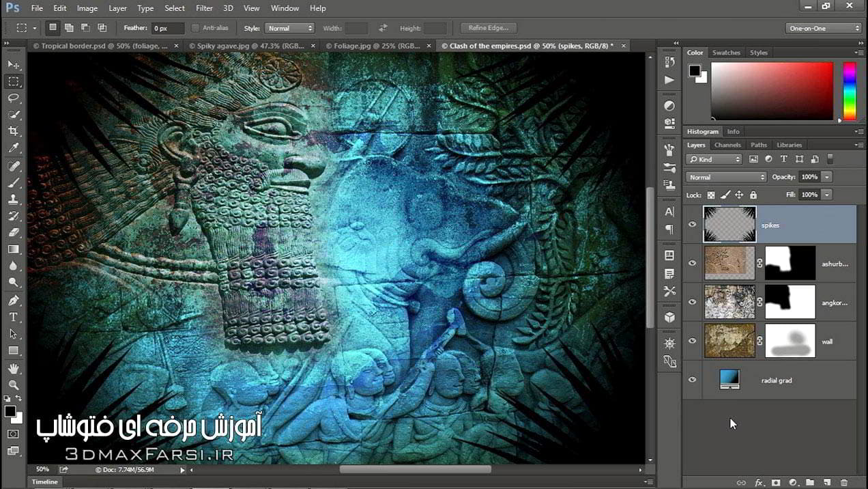Viewport: 868px width, 489px height.
Task: Switch to the Swatches tab
Action: 726,53
